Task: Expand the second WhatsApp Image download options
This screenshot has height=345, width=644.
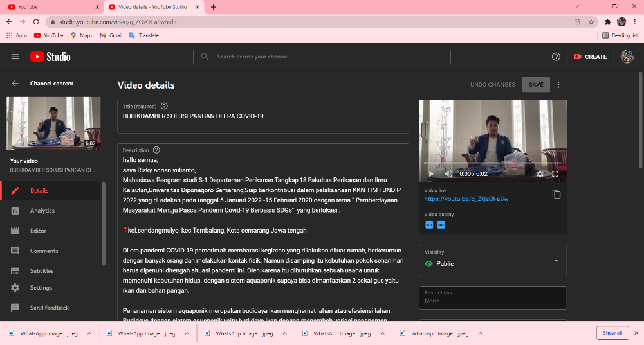Action: tap(187, 333)
